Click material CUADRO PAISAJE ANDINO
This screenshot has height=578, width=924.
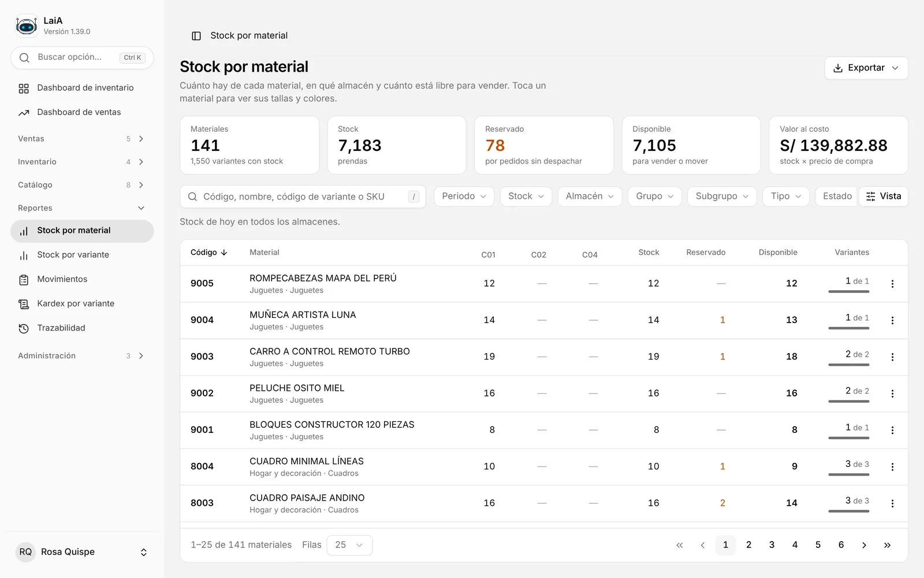pyautogui.click(x=307, y=498)
